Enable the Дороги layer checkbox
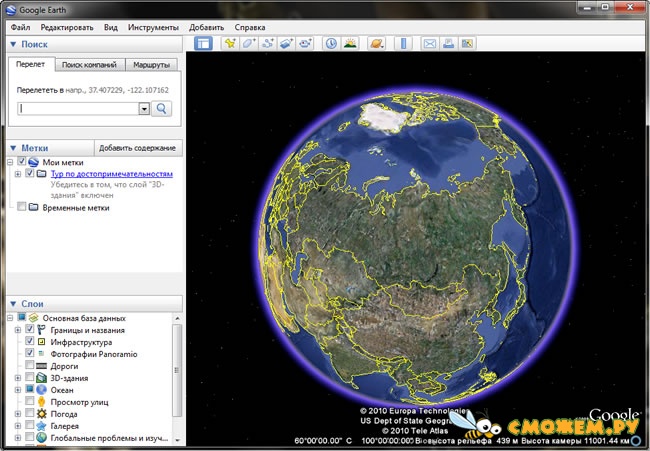 pyautogui.click(x=29, y=365)
